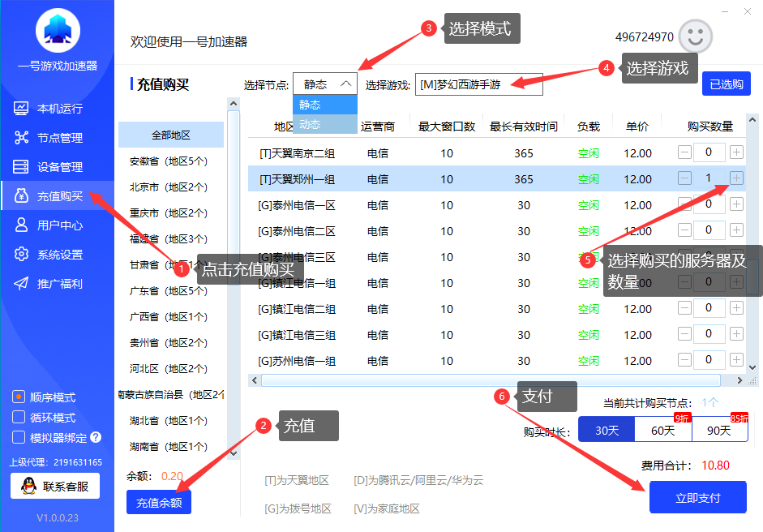Decrease quantity for 苏州电信一组
The width and height of the screenshot is (763, 532).
tap(684, 360)
